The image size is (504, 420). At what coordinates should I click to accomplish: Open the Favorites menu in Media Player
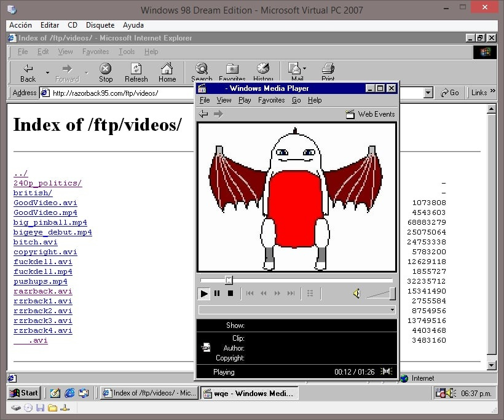point(271,100)
